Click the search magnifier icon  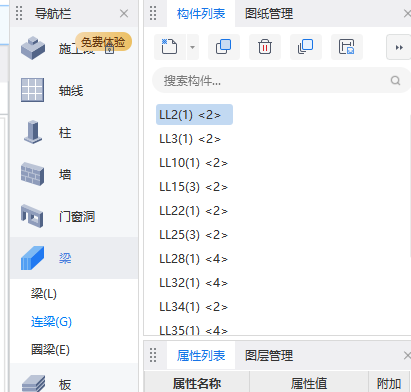(x=395, y=80)
